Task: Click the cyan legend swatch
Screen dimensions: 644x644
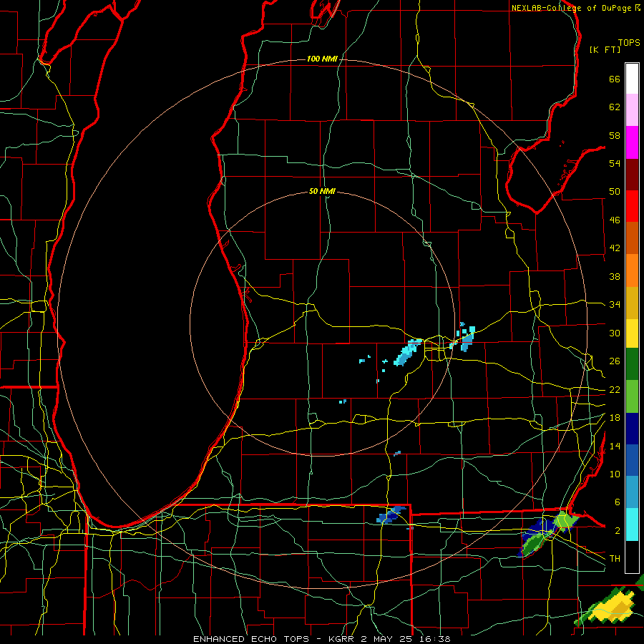Action: click(x=632, y=525)
